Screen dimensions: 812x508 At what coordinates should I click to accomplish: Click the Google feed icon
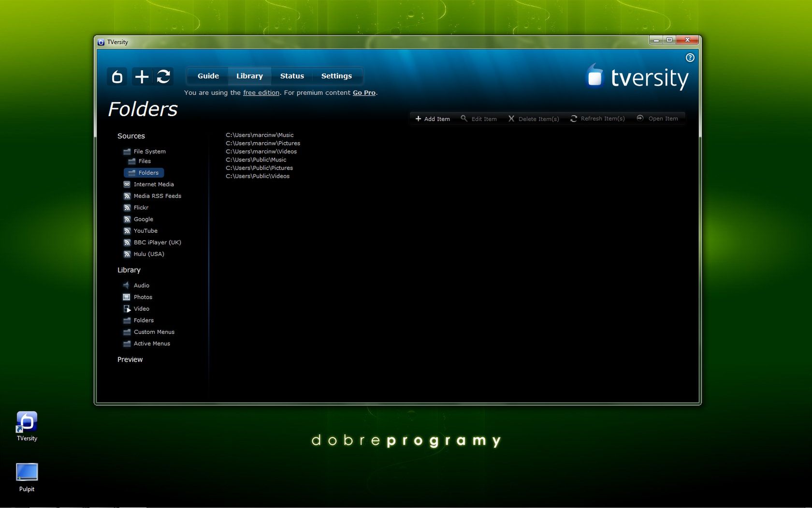pyautogui.click(x=127, y=219)
